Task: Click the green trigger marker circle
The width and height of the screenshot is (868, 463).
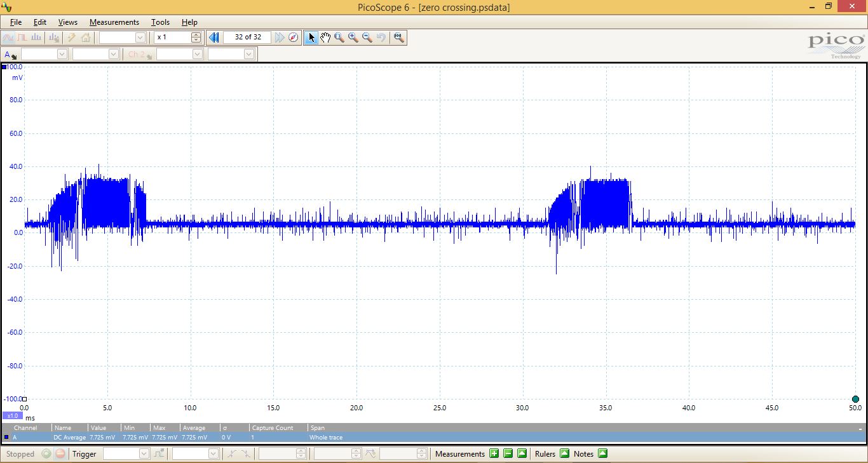Action: [x=855, y=399]
